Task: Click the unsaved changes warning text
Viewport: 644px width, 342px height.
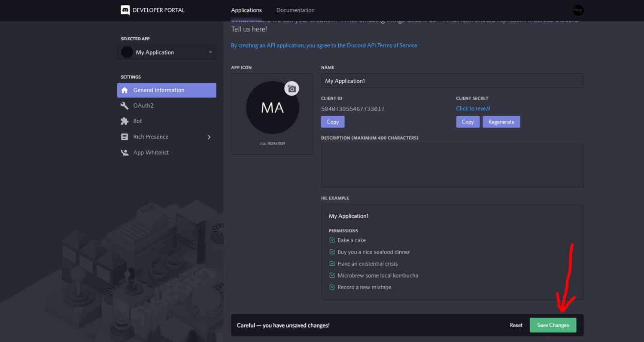Action: click(283, 325)
